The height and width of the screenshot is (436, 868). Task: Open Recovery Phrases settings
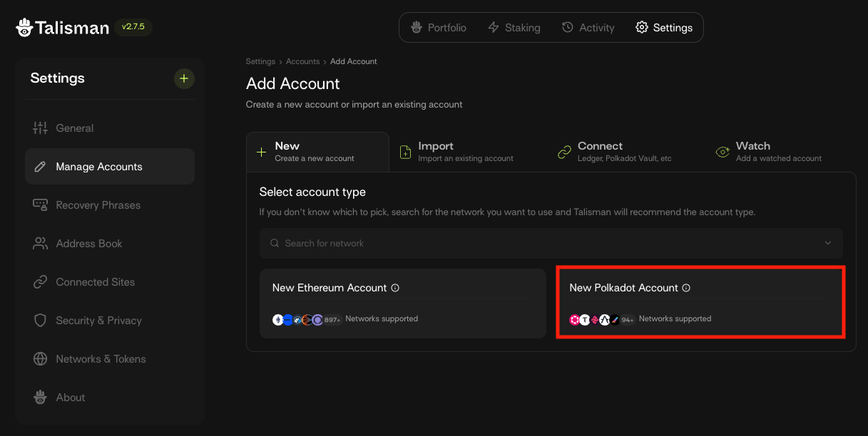coord(110,205)
